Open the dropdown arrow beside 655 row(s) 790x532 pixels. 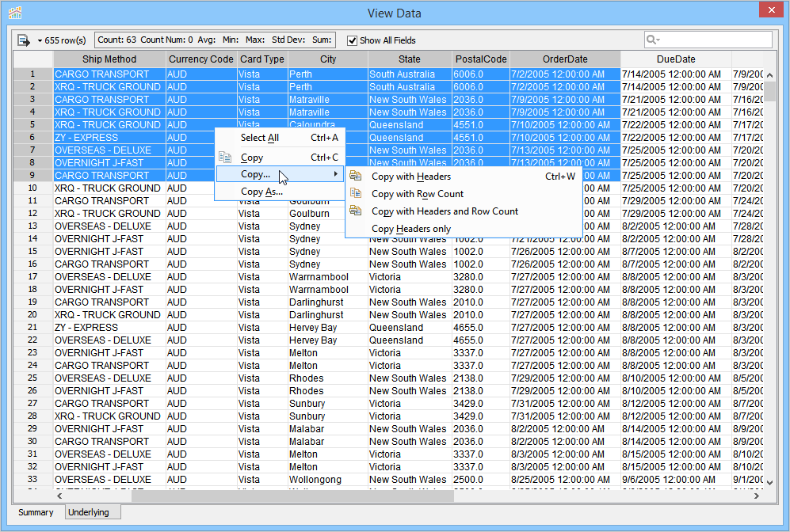coord(40,40)
